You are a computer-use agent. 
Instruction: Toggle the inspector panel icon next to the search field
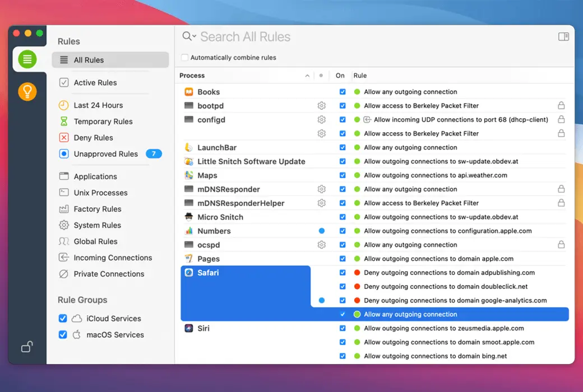click(x=563, y=36)
